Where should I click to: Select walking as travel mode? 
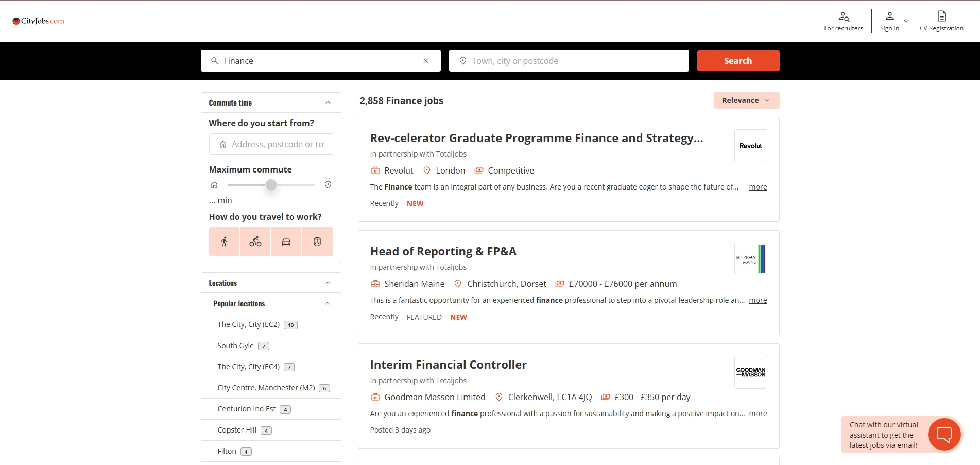[224, 242]
